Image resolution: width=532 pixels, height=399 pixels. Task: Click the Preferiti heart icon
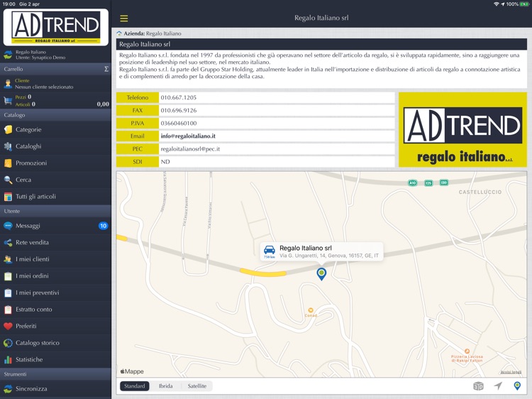point(8,326)
